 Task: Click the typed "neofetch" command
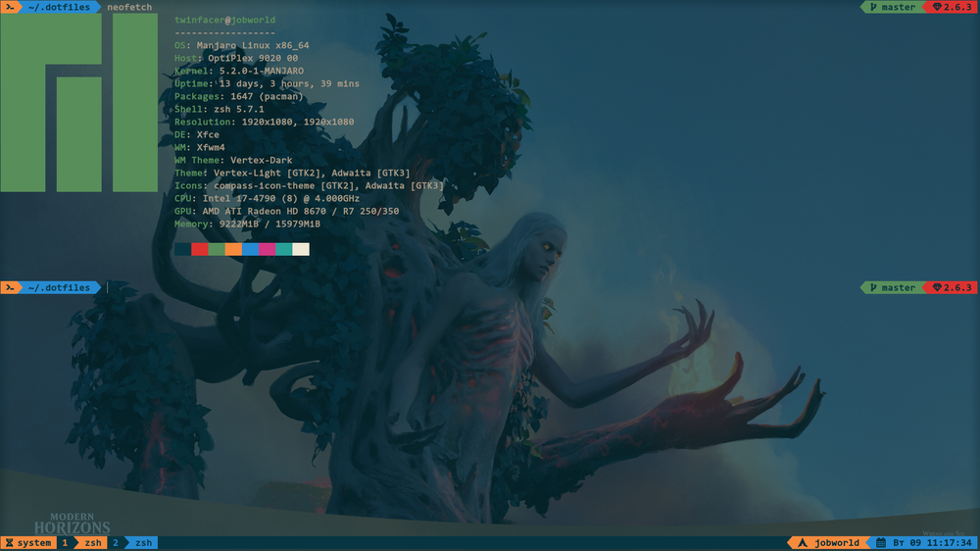(x=129, y=7)
